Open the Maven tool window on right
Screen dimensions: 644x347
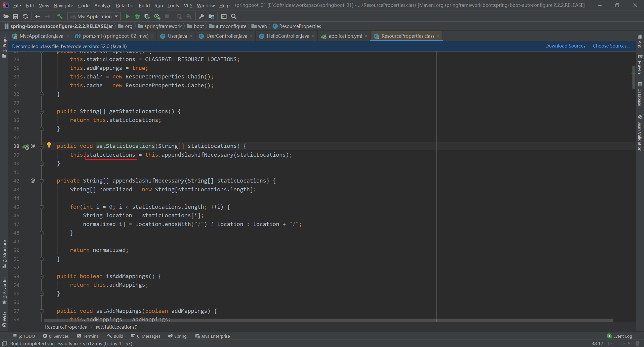click(x=640, y=64)
